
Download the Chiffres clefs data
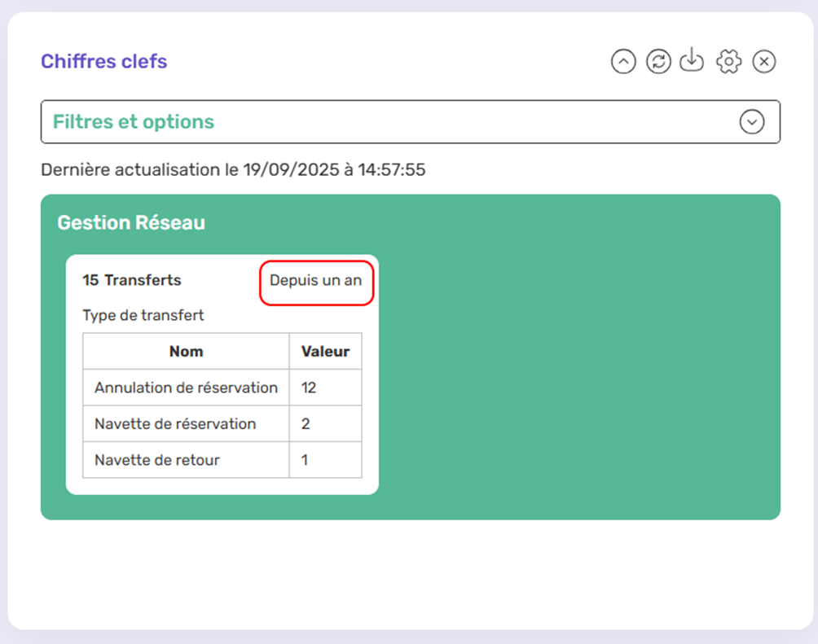(x=692, y=61)
